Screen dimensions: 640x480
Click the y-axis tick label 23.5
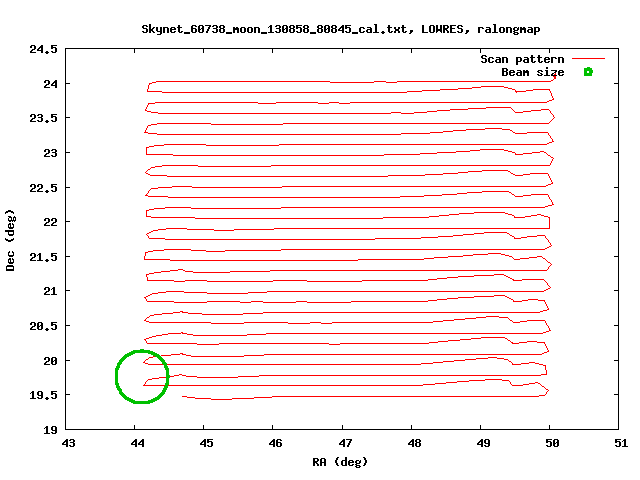[43, 118]
